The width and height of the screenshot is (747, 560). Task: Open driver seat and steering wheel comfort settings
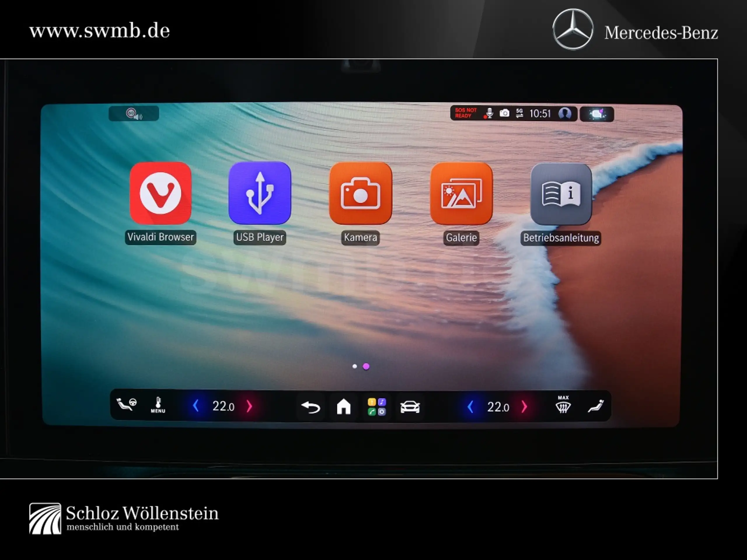point(127,404)
